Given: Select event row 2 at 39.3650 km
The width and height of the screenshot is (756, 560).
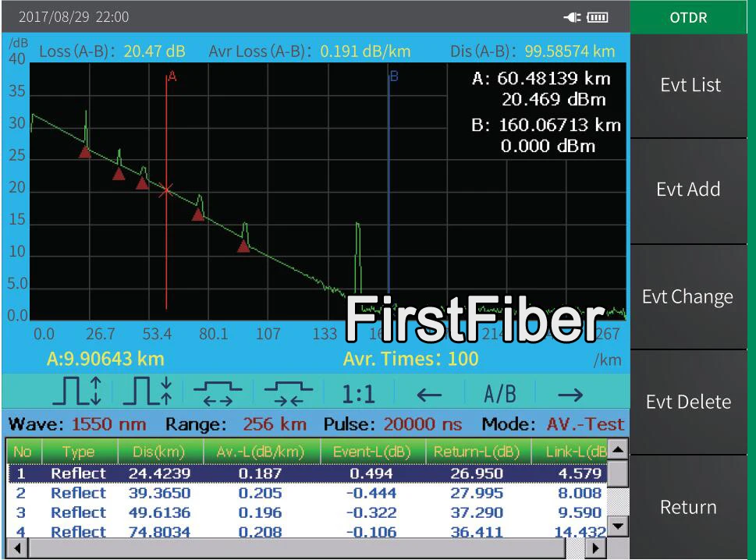Looking at the screenshot, I should 307,493.
